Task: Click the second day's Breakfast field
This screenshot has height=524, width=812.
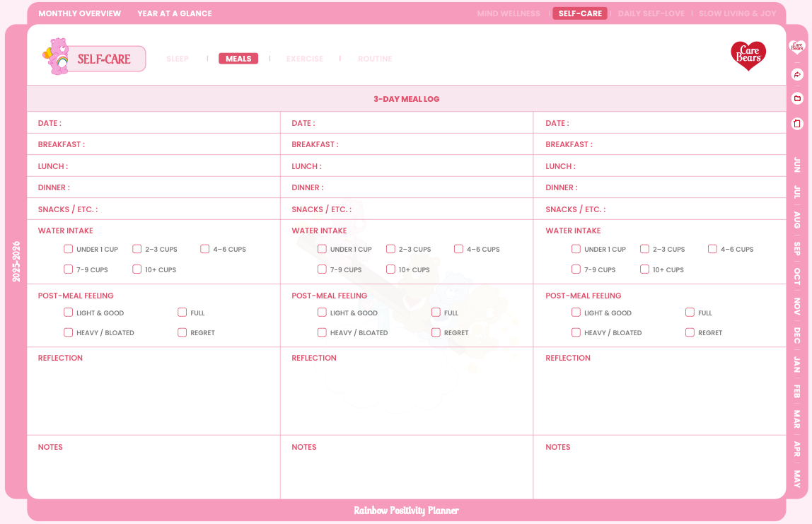Action: click(407, 144)
